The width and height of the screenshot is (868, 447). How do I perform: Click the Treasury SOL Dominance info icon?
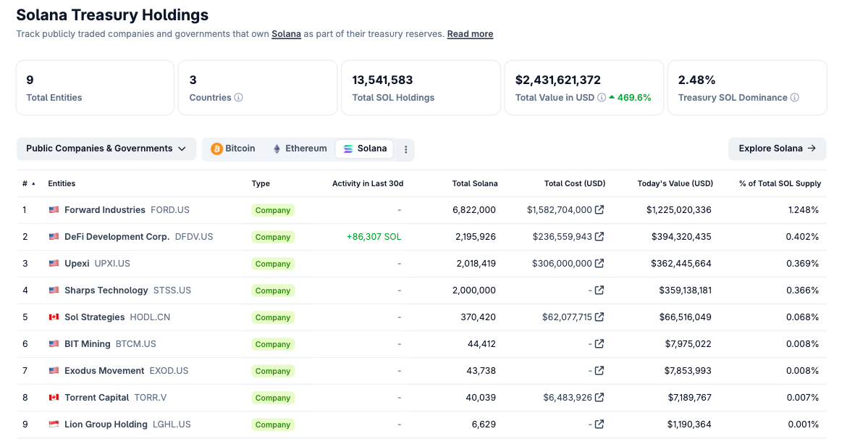pyautogui.click(x=795, y=98)
